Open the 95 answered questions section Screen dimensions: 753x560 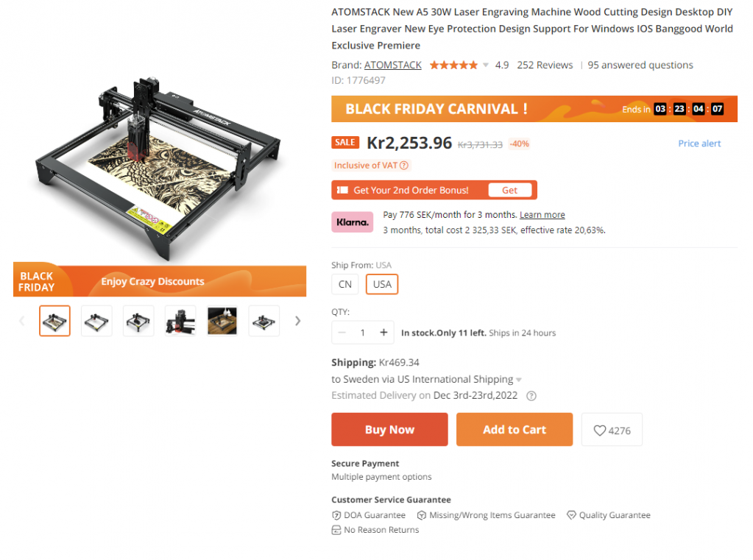[640, 65]
